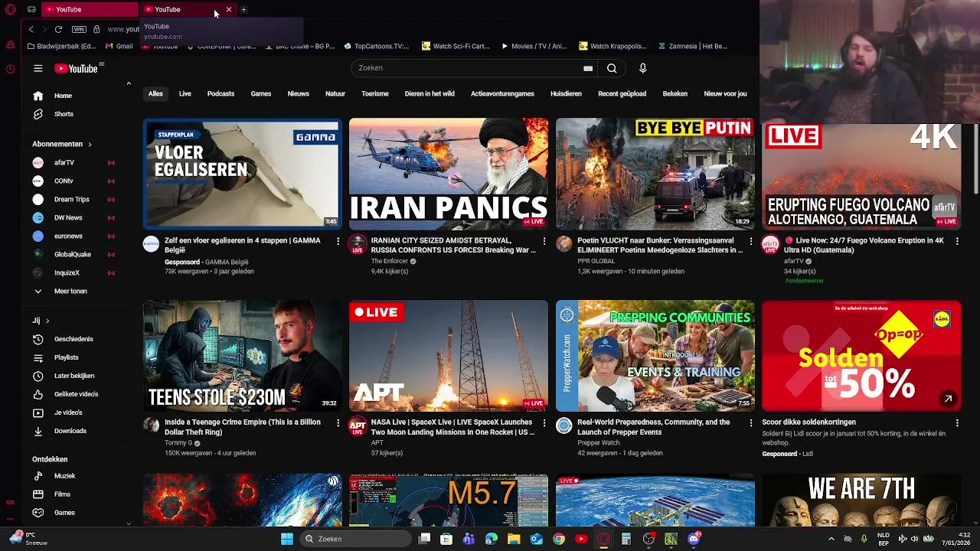This screenshot has width=980, height=551.
Task: Reload the page in Opera
Action: pos(58,29)
